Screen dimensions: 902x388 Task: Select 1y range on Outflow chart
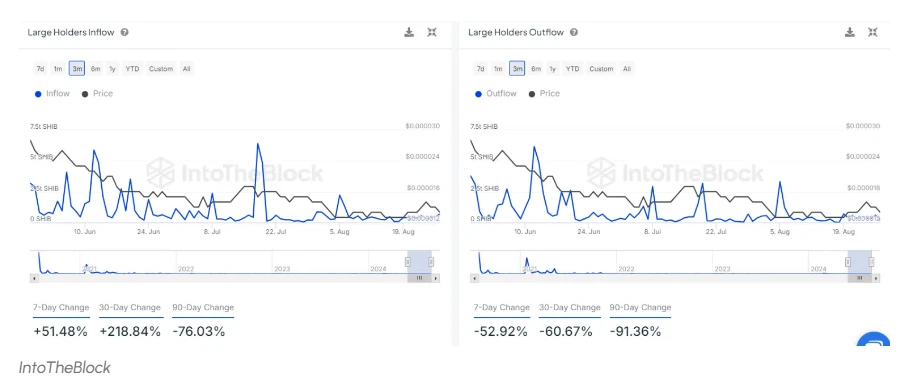point(553,69)
